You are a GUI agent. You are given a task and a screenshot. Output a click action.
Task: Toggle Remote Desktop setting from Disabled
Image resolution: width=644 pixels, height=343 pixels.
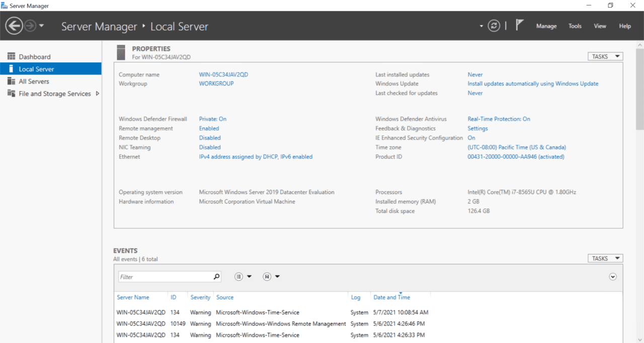(x=210, y=137)
